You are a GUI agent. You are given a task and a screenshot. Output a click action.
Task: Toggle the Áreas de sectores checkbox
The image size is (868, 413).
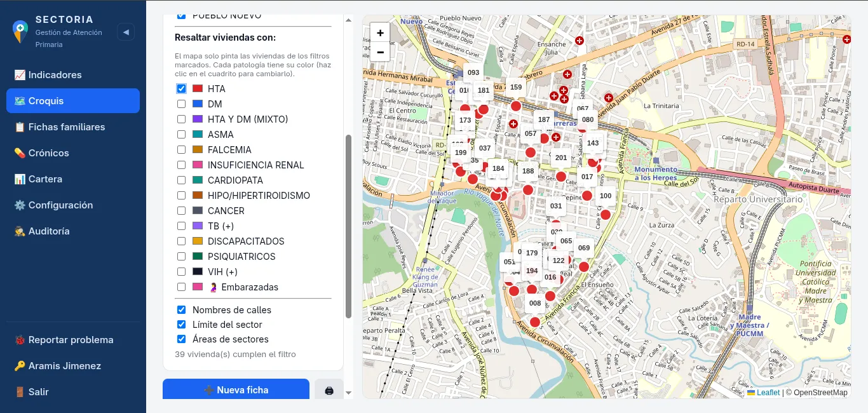(x=181, y=339)
